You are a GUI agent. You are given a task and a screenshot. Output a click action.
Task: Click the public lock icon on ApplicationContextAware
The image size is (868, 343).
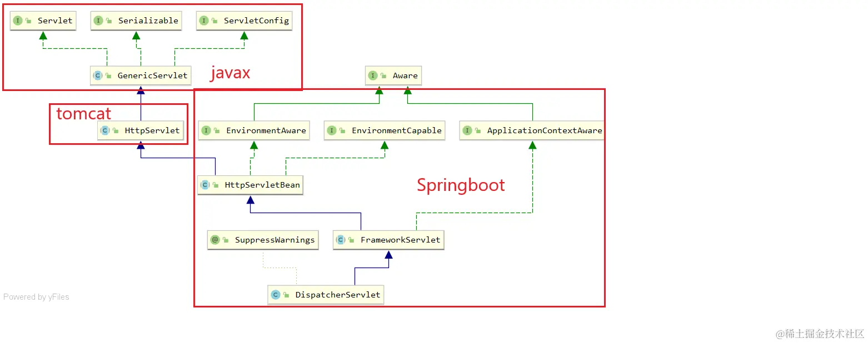click(478, 130)
